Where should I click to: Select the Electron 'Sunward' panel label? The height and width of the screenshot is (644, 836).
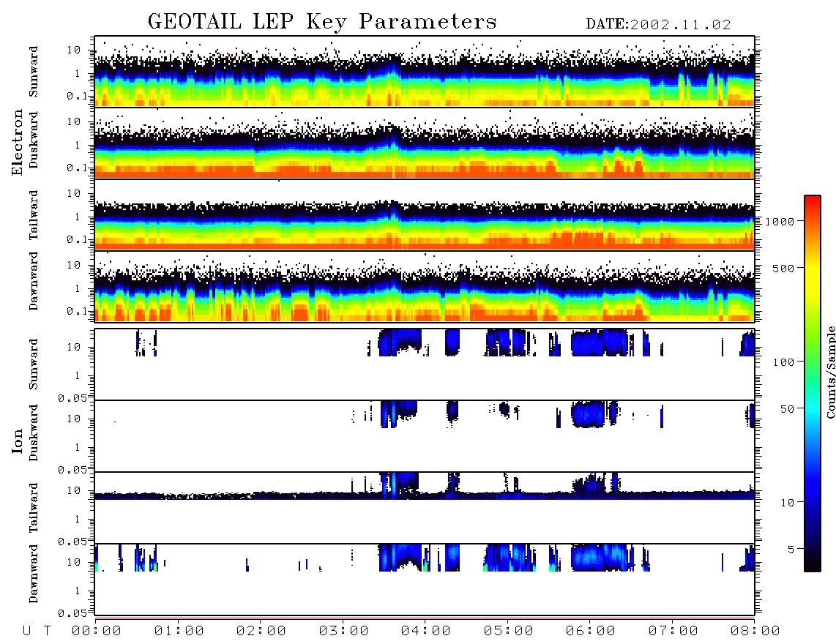click(34, 72)
